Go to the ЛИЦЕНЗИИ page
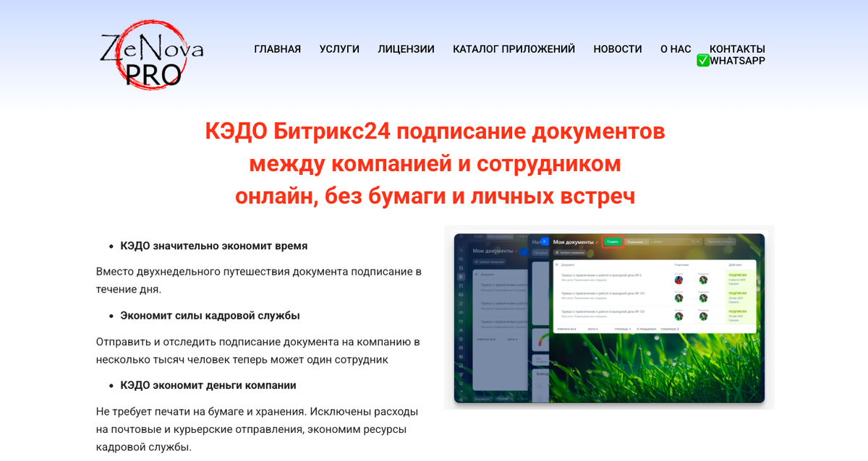The height and width of the screenshot is (461, 868). click(x=406, y=49)
